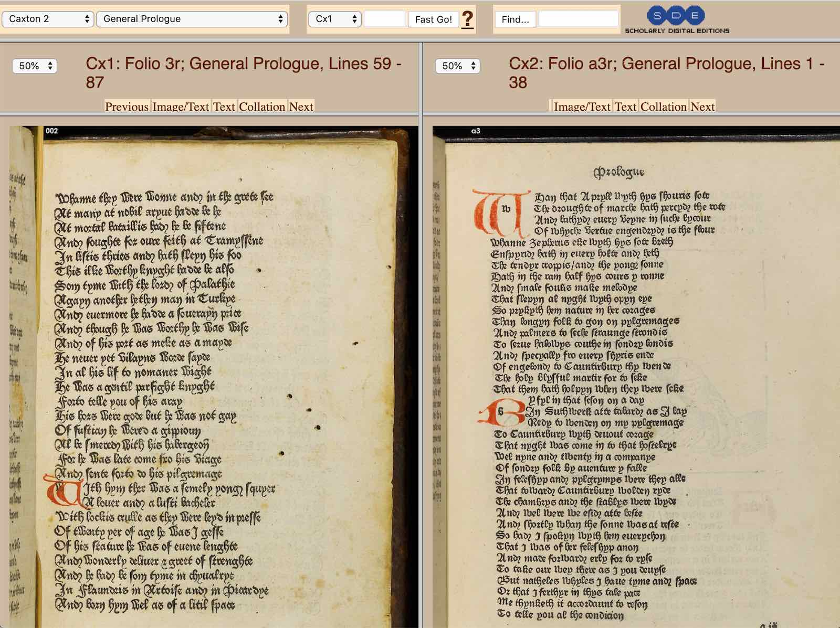Open the 50% zoom dropdown for Cx1 panel
The width and height of the screenshot is (840, 628).
(35, 66)
